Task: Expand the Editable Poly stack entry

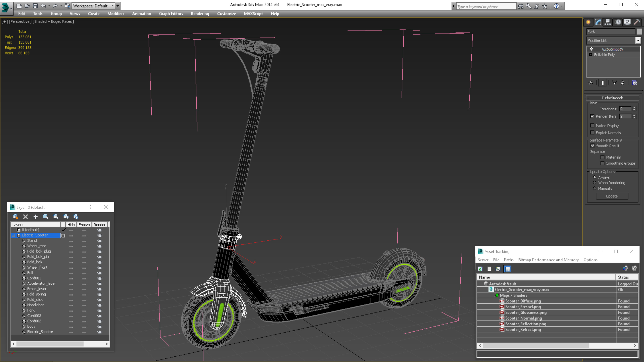Action: click(591, 55)
